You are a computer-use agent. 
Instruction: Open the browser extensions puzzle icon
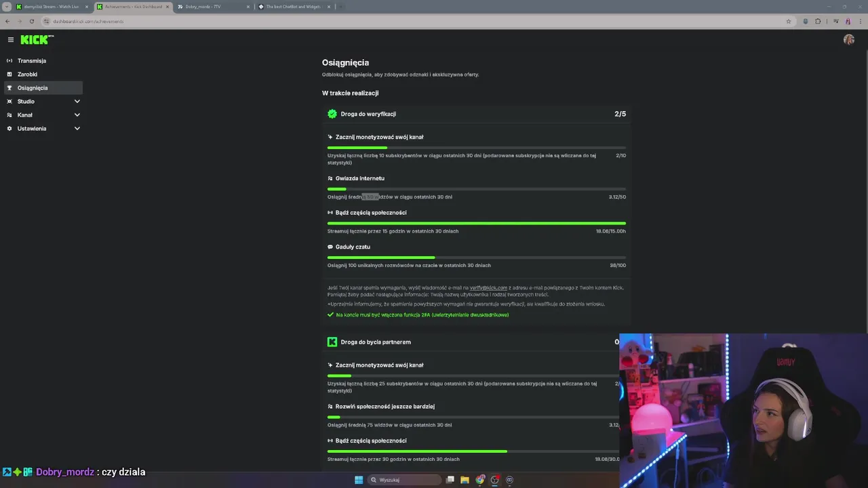click(818, 21)
